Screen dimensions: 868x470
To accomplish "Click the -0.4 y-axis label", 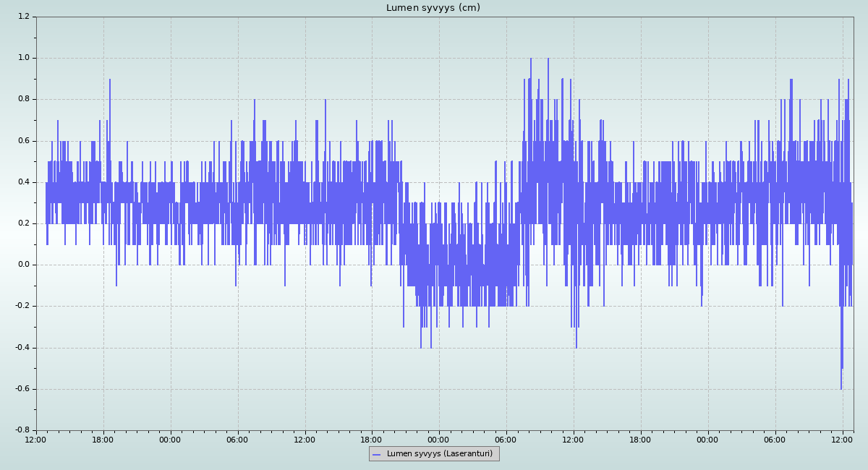I will [22, 348].
